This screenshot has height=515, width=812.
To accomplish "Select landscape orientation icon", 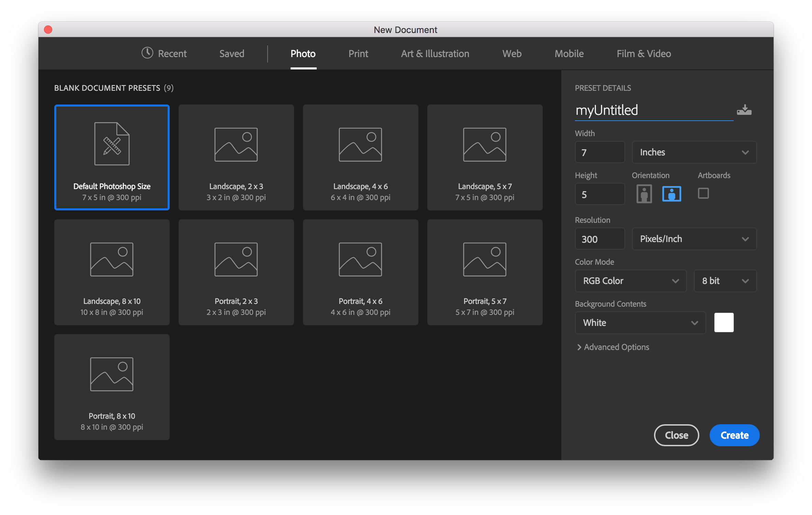I will [672, 194].
